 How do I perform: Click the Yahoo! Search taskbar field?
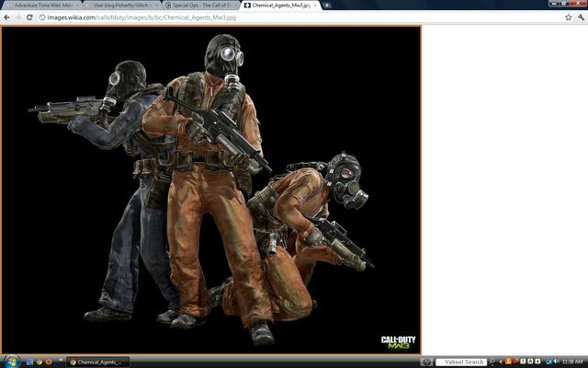[x=461, y=362]
